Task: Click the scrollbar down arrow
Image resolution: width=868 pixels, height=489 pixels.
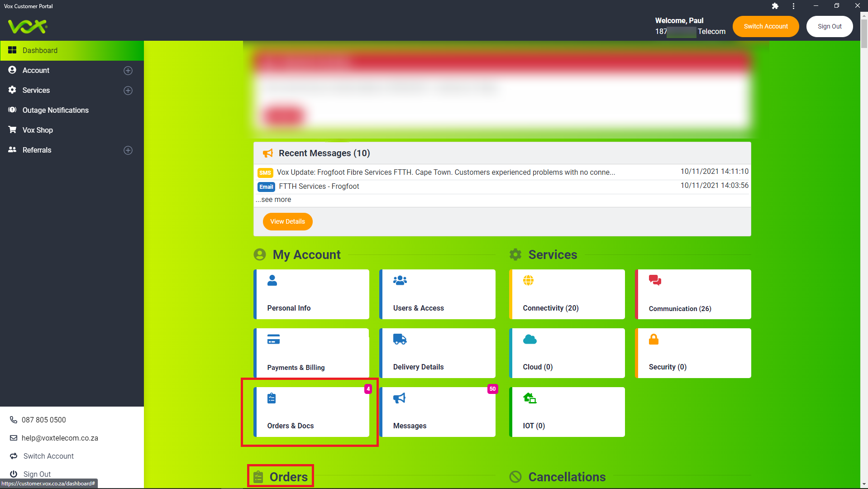Action: point(864,484)
